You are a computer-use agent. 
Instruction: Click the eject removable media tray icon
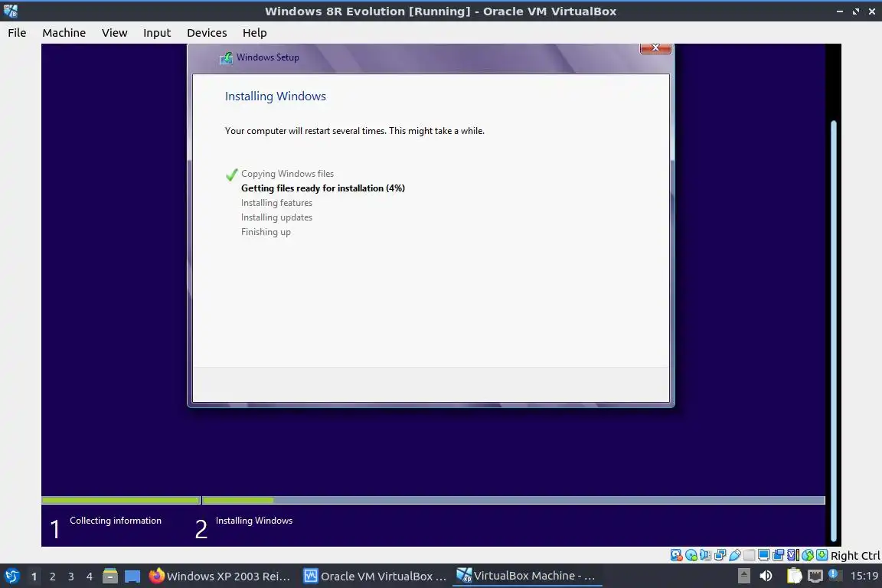point(743,576)
